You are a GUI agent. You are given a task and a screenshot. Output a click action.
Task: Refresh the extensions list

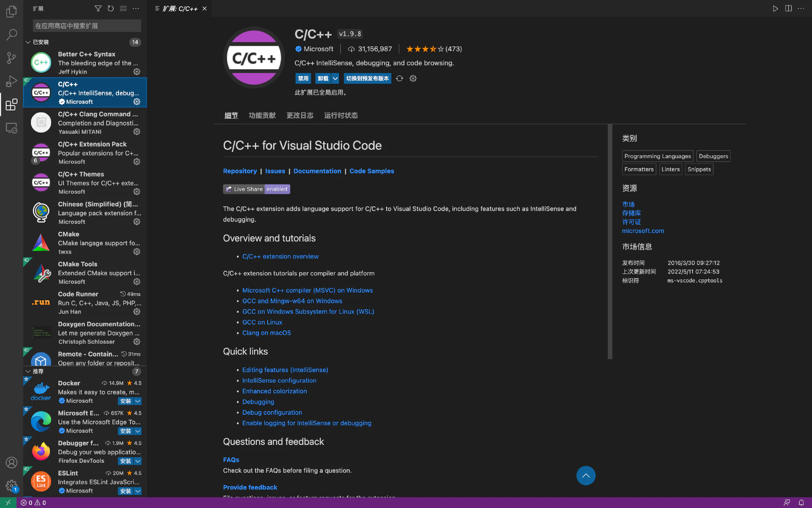(111, 8)
